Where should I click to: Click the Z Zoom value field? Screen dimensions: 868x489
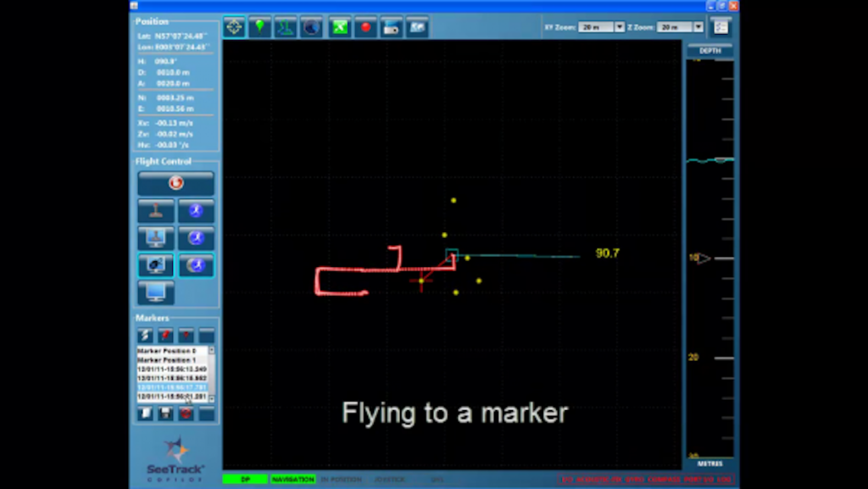click(x=676, y=27)
